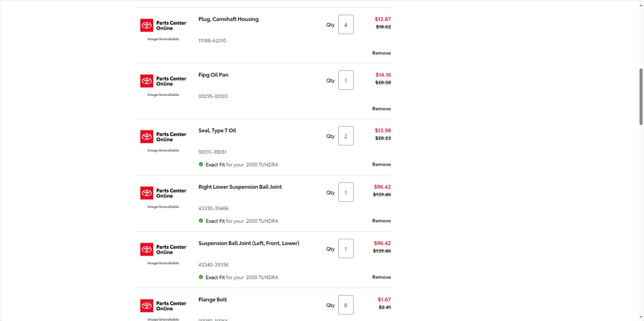Click green Exact Fit checkmark under part 43340-39356
Image resolution: width=644 pixels, height=321 pixels.
[x=201, y=277]
